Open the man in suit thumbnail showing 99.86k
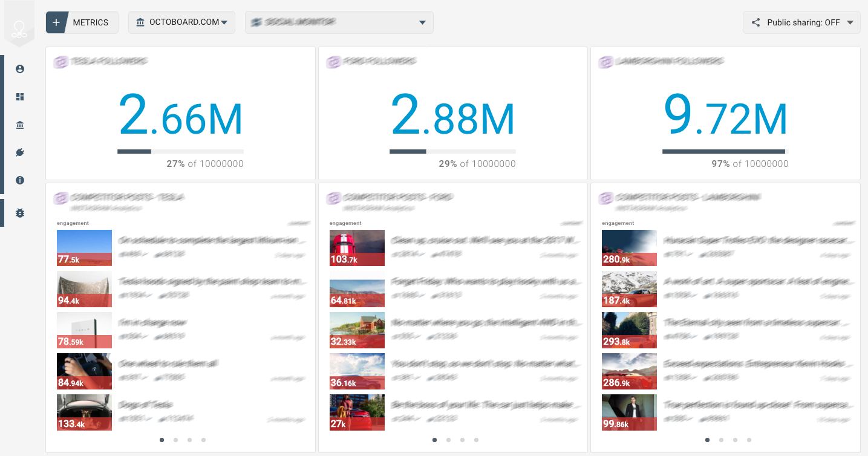The width and height of the screenshot is (868, 456). tap(629, 412)
